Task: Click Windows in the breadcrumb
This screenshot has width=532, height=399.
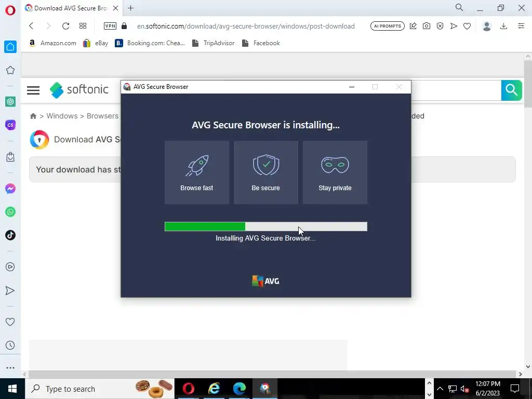Action: tap(62, 116)
